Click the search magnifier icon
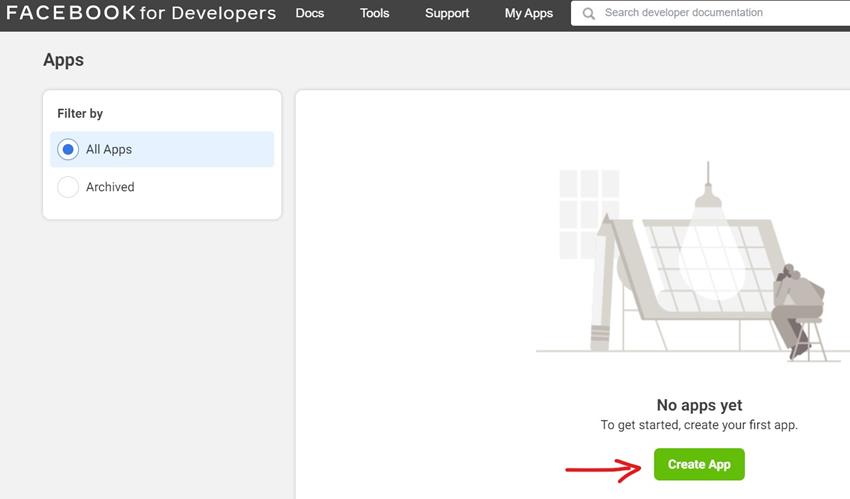Viewport: 850px width, 499px height. coord(588,14)
